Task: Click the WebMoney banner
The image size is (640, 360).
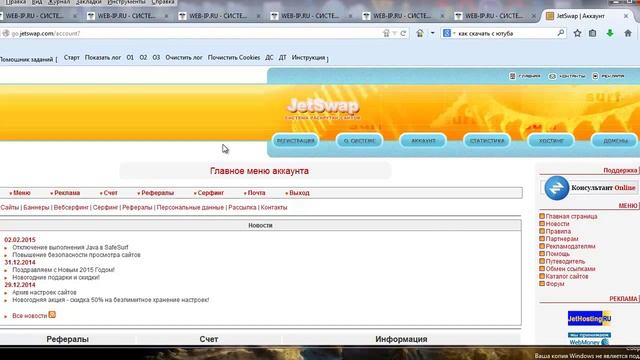Action: (x=589, y=339)
